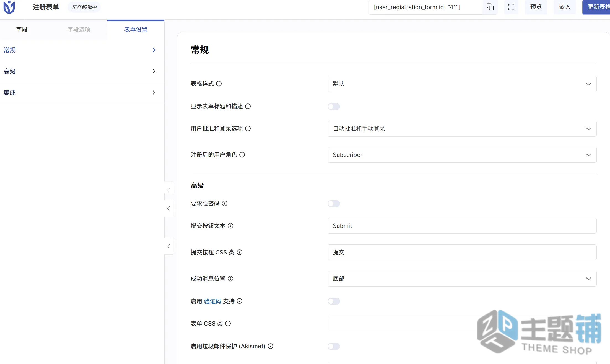Open the 验证码 link
The height and width of the screenshot is (364, 610).
tap(212, 301)
